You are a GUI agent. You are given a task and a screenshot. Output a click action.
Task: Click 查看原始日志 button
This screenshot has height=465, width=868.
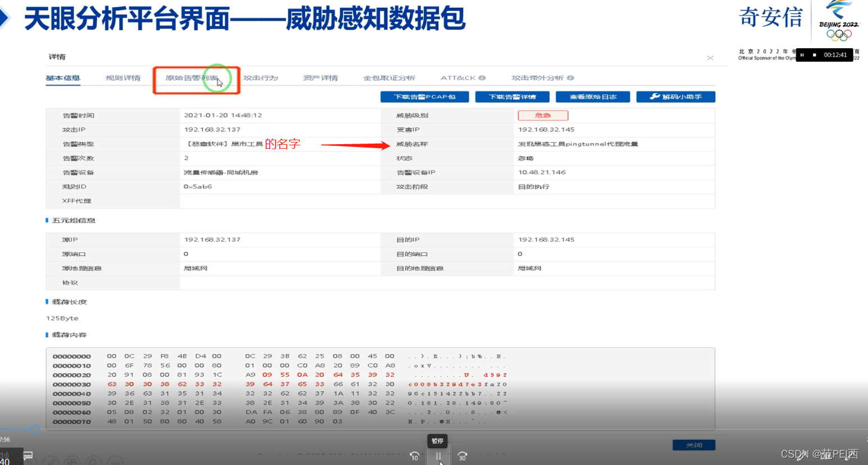coord(592,97)
